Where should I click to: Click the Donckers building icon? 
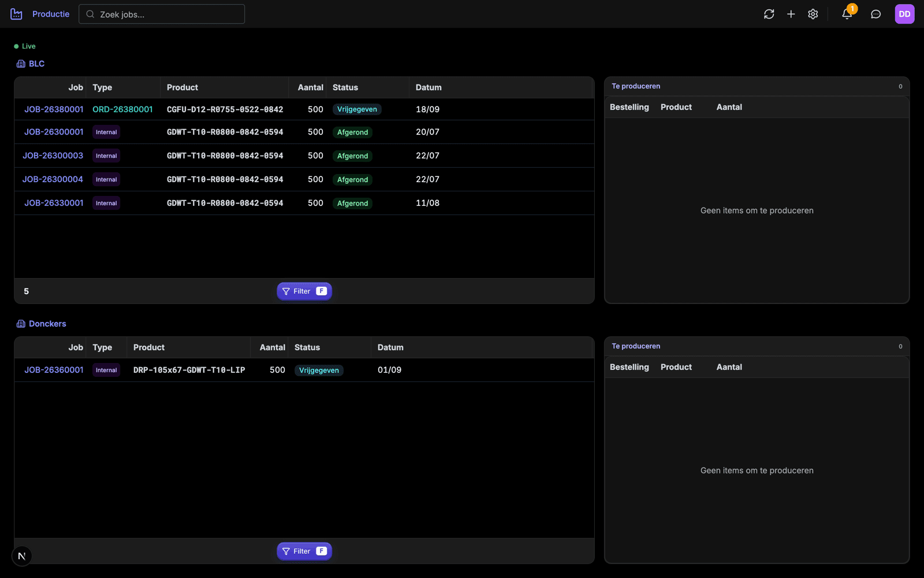(x=21, y=324)
